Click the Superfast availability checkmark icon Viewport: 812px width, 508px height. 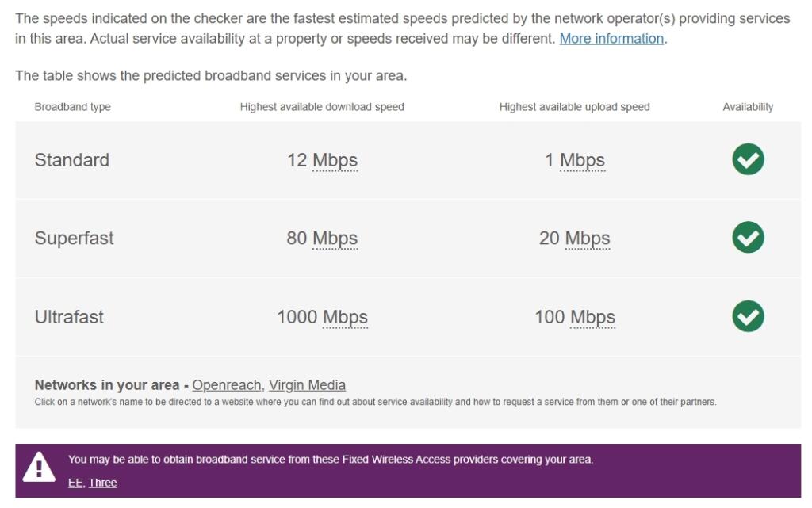[x=748, y=238]
